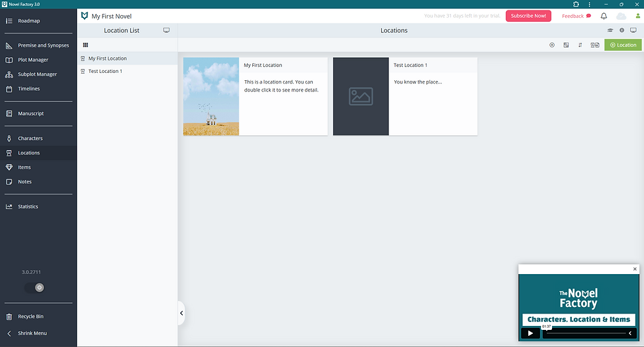The image size is (644, 347).
Task: Click the sort order arrows icon
Action: [x=580, y=45]
